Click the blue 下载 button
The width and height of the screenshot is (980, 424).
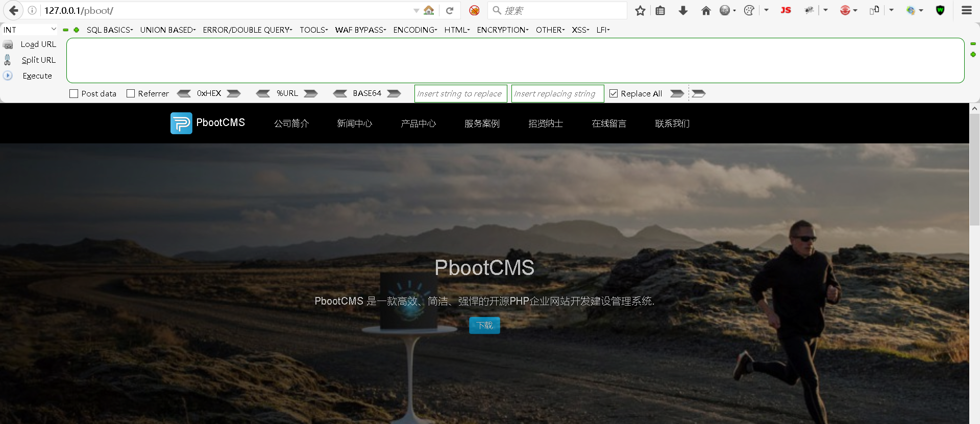(x=484, y=325)
